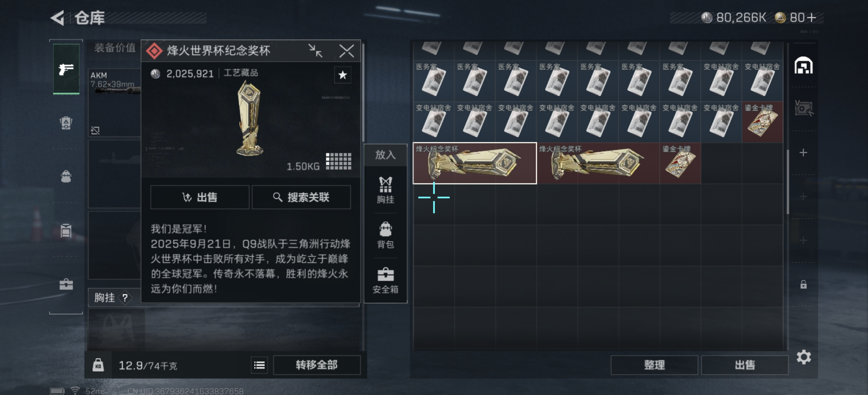Toggle the padlock icon on right bar
This screenshot has width=868, height=395.
tap(803, 284)
